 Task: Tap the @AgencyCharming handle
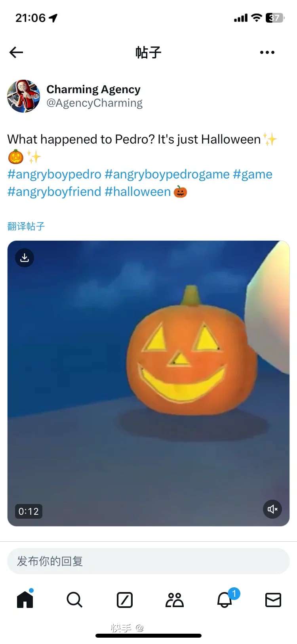(x=95, y=103)
